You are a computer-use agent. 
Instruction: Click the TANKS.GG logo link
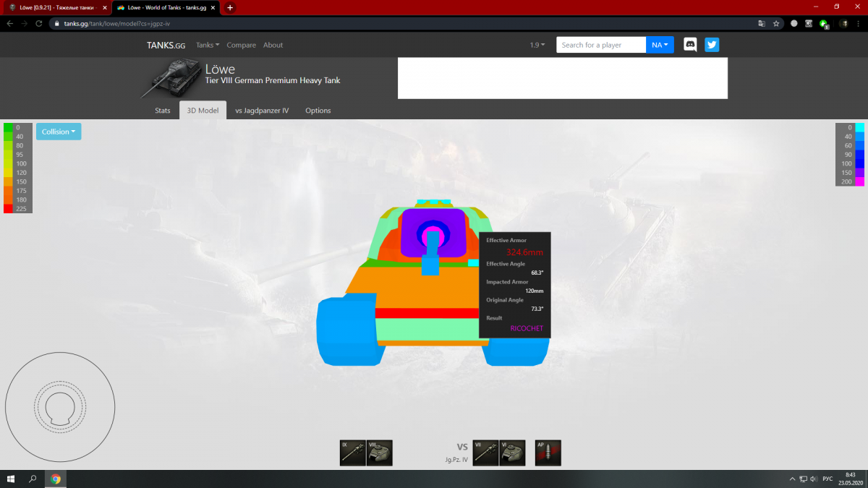click(166, 45)
